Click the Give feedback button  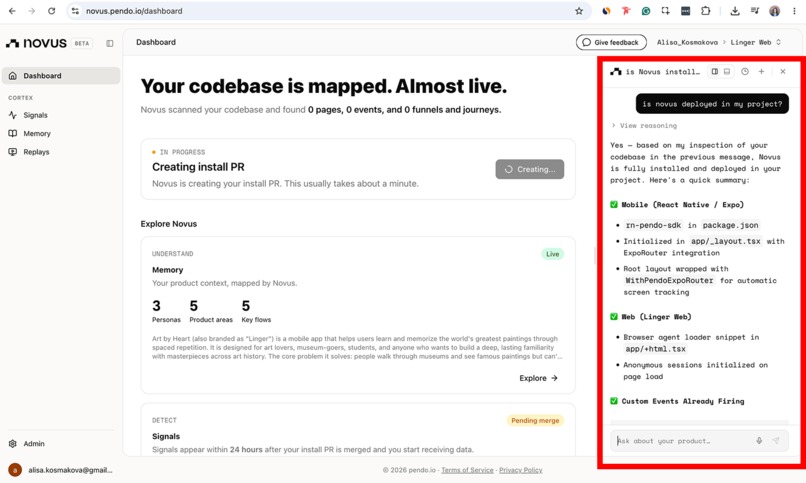(611, 42)
